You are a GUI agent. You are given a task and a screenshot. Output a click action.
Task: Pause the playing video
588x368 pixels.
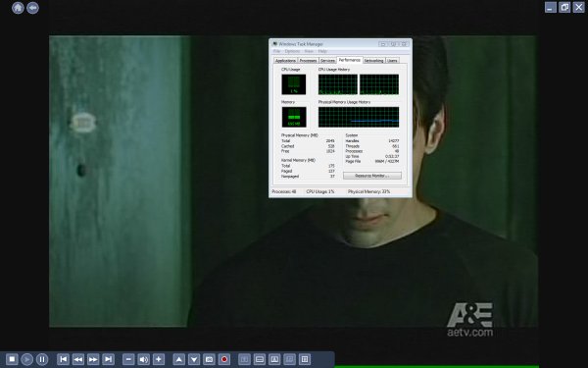pos(42,359)
